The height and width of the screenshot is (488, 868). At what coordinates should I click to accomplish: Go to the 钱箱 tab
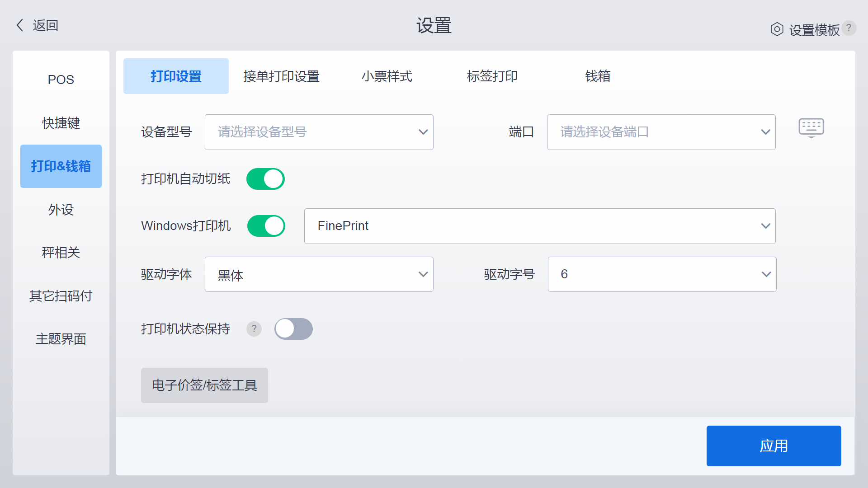[598, 76]
